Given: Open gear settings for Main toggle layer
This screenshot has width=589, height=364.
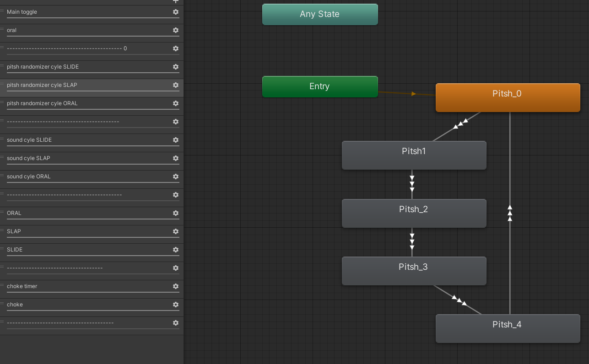Looking at the screenshot, I should click(176, 12).
